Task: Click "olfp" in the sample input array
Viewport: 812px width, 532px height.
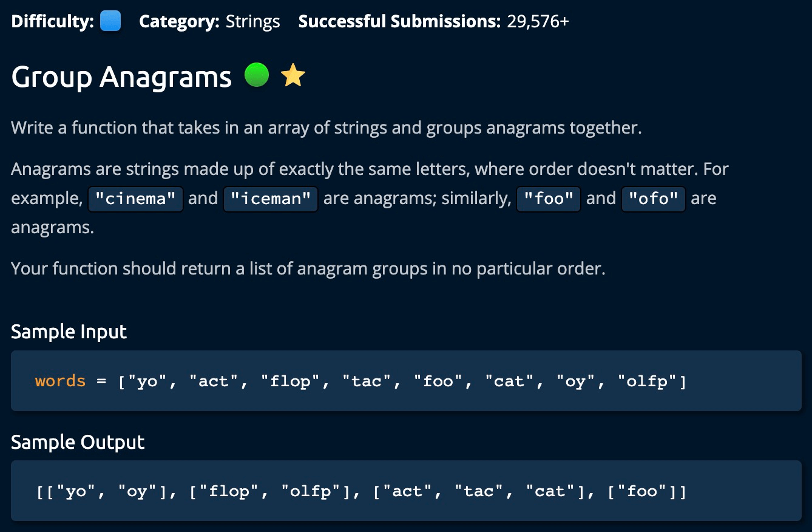Action: pyautogui.click(x=648, y=381)
